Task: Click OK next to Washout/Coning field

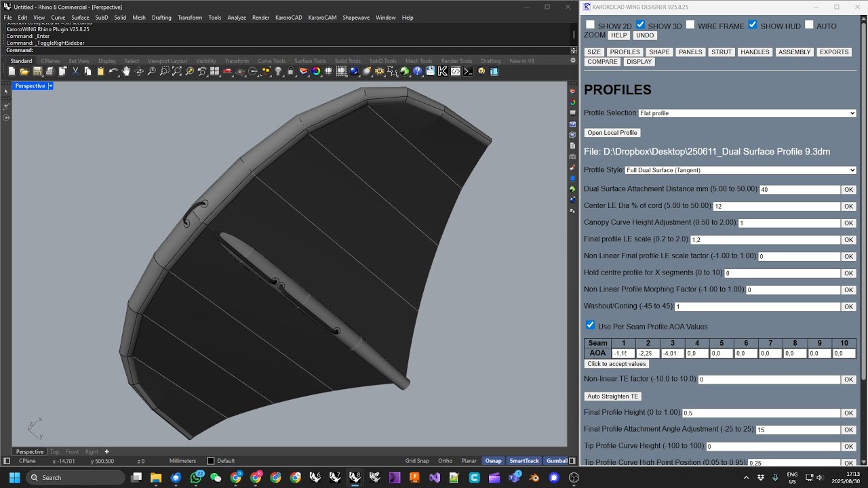Action: 848,307
